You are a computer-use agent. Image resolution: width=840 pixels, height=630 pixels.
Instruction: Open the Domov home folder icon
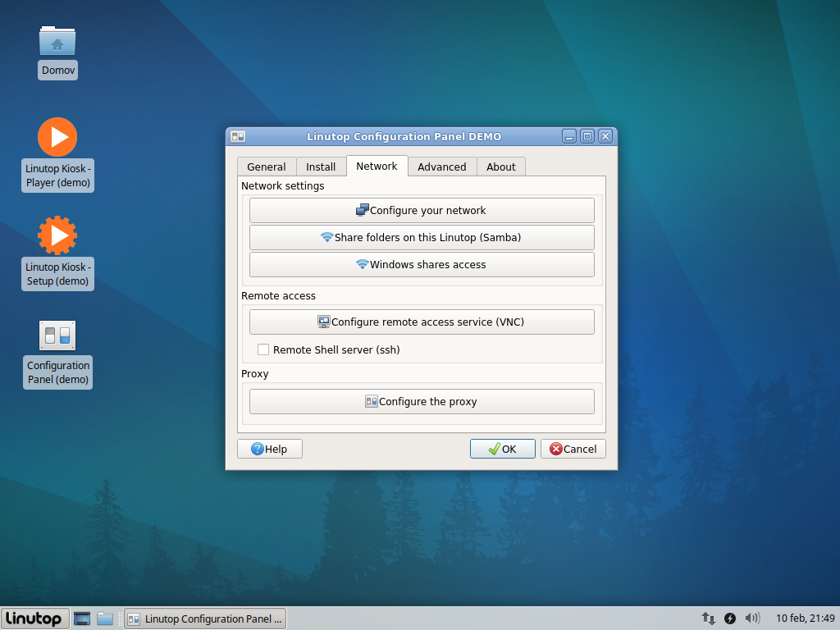[57, 41]
